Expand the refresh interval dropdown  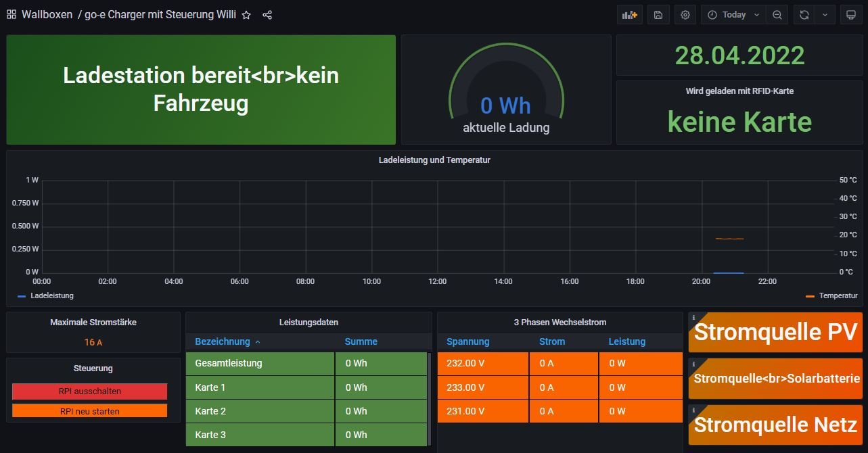click(x=825, y=15)
